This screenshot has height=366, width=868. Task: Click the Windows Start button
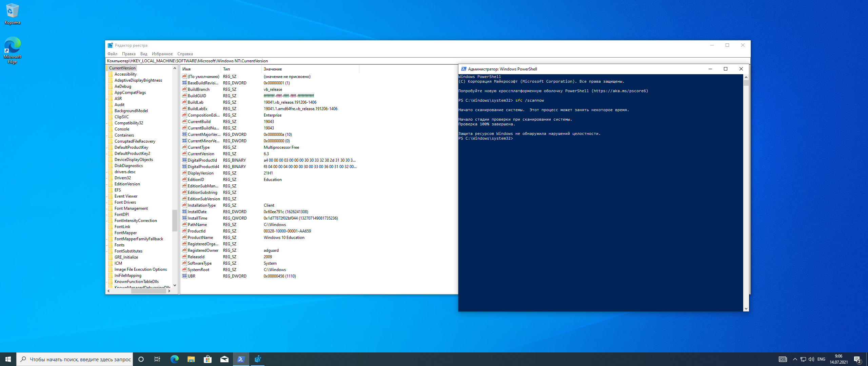pyautogui.click(x=8, y=359)
